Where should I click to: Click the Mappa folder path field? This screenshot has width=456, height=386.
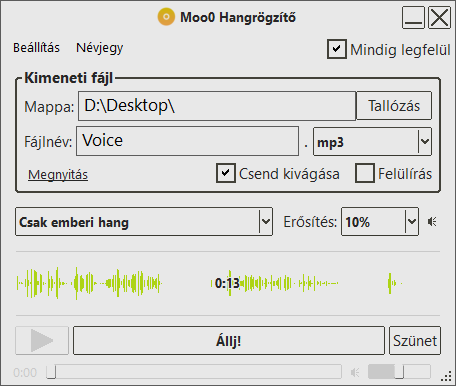tap(217, 106)
